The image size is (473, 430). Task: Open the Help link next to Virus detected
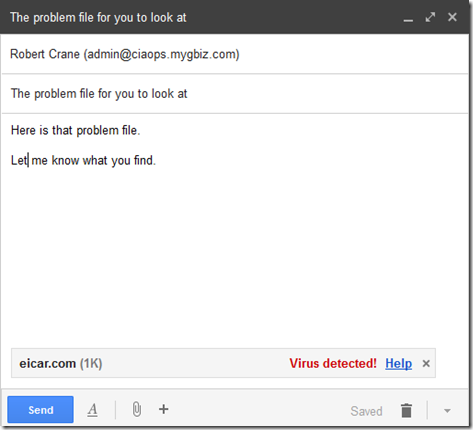(x=398, y=363)
